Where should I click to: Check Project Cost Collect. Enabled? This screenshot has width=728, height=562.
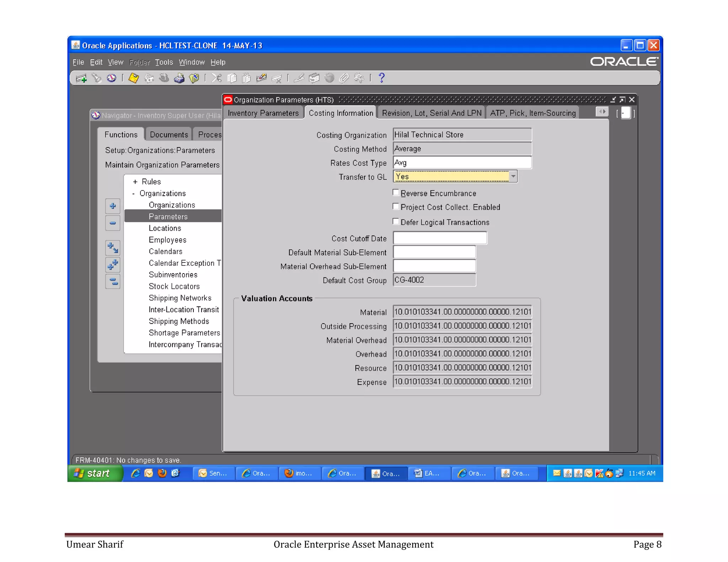click(396, 206)
